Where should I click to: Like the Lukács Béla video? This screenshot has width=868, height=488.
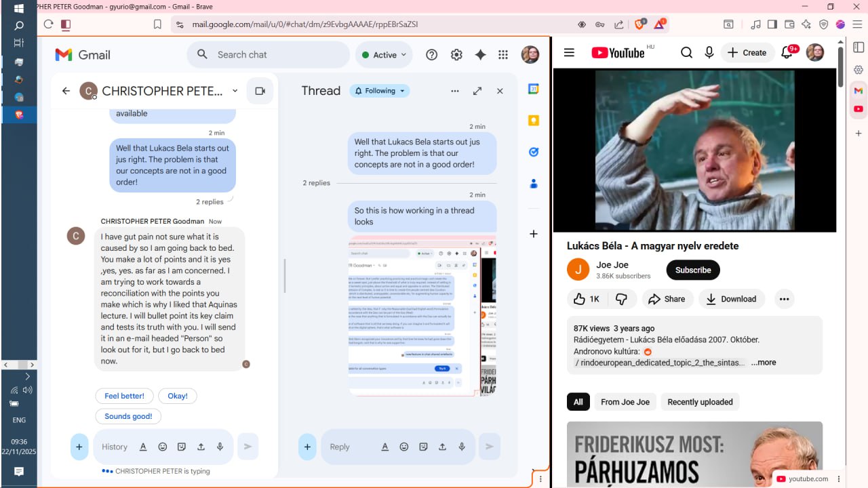click(587, 299)
